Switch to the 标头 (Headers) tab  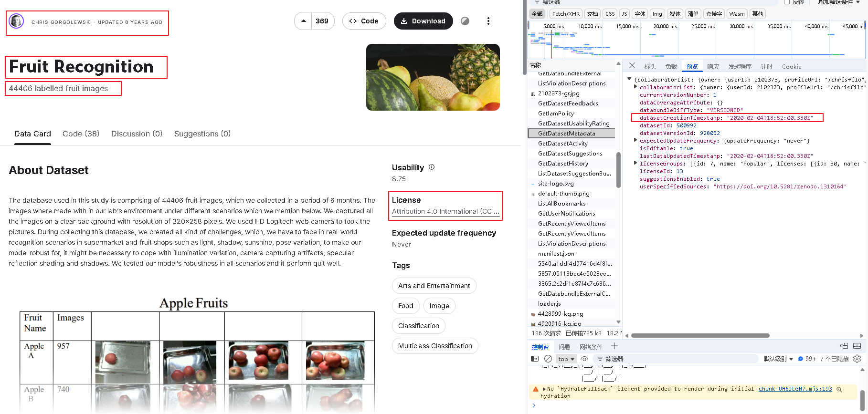(x=650, y=66)
